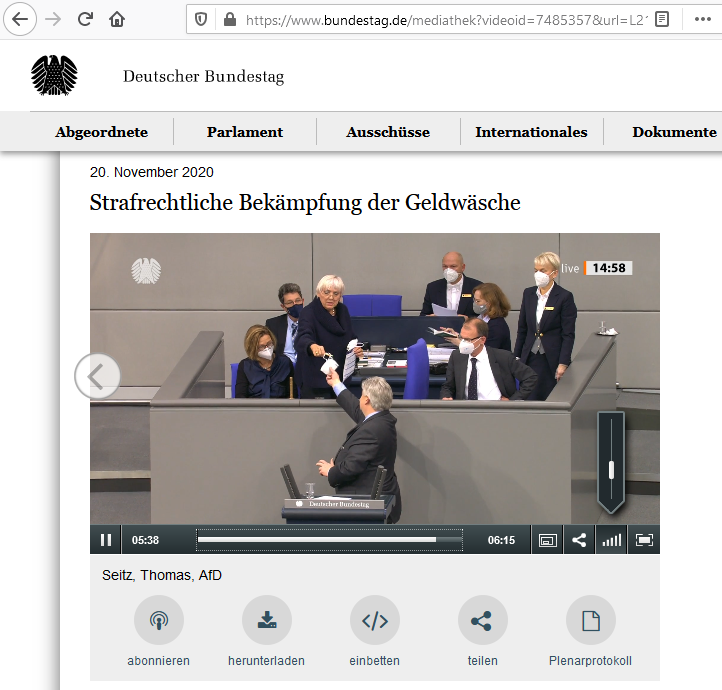The height and width of the screenshot is (690, 722).
Task: Download video via herunterladen icon
Action: click(267, 620)
